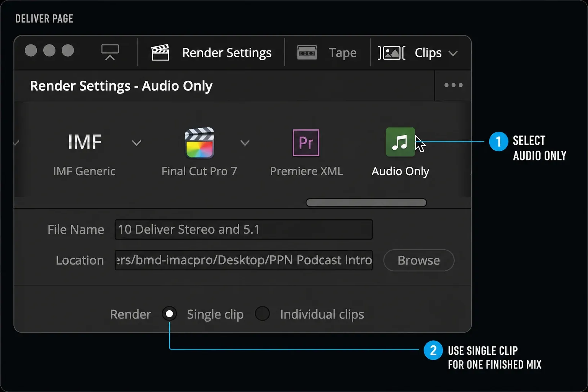Click the Location path field
The image size is (588, 392).
point(243,260)
